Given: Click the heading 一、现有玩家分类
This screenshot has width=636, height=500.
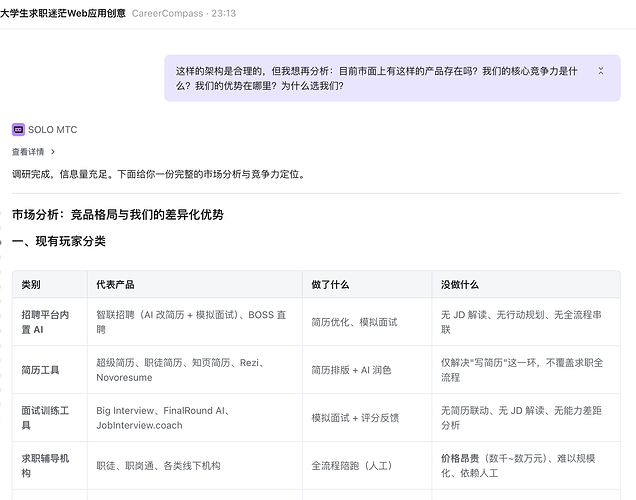Looking at the screenshot, I should tap(59, 241).
